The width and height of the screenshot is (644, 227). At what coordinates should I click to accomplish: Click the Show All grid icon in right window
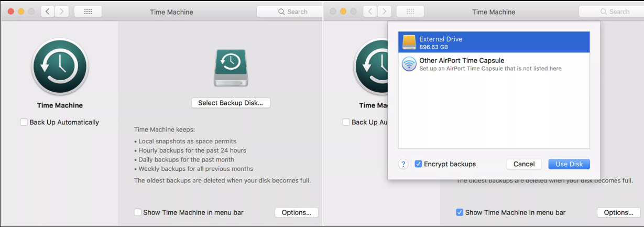(410, 12)
